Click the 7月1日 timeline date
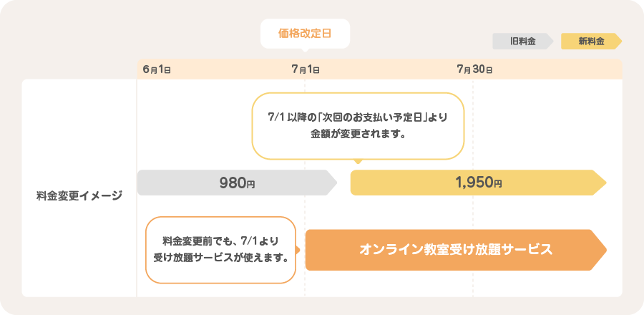This screenshot has width=644, height=315. click(x=306, y=69)
